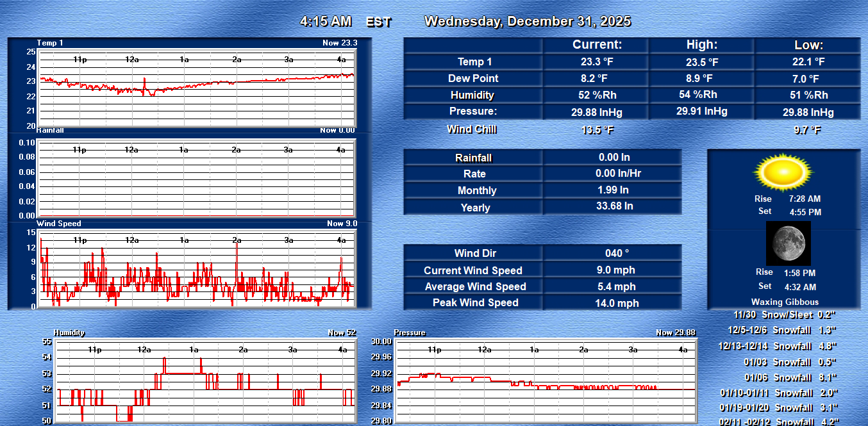Click the 4:15 AM clock display
This screenshot has height=426, width=868.
point(326,21)
